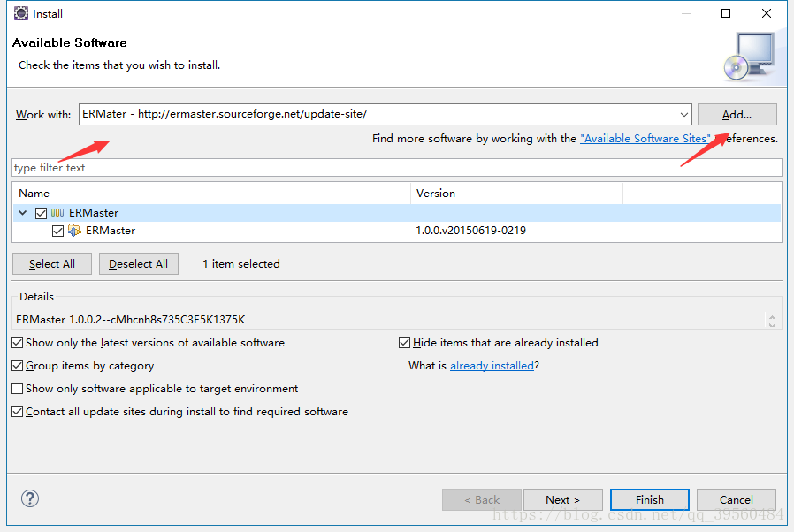
Task: Toggle Contact all update sites during install
Action: (17, 412)
